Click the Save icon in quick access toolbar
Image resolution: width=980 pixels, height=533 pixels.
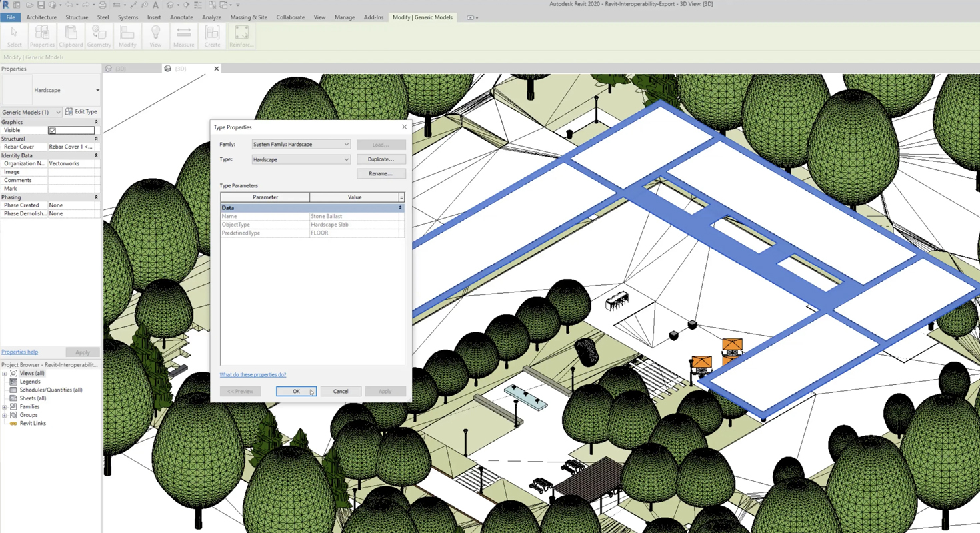(x=41, y=5)
